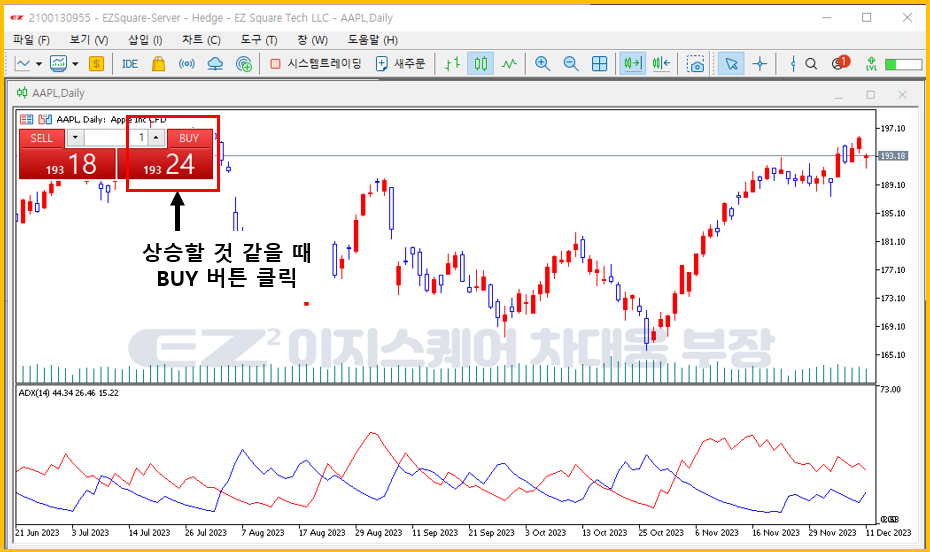Zoom out the chart
The height and width of the screenshot is (552, 930).
coord(571,63)
